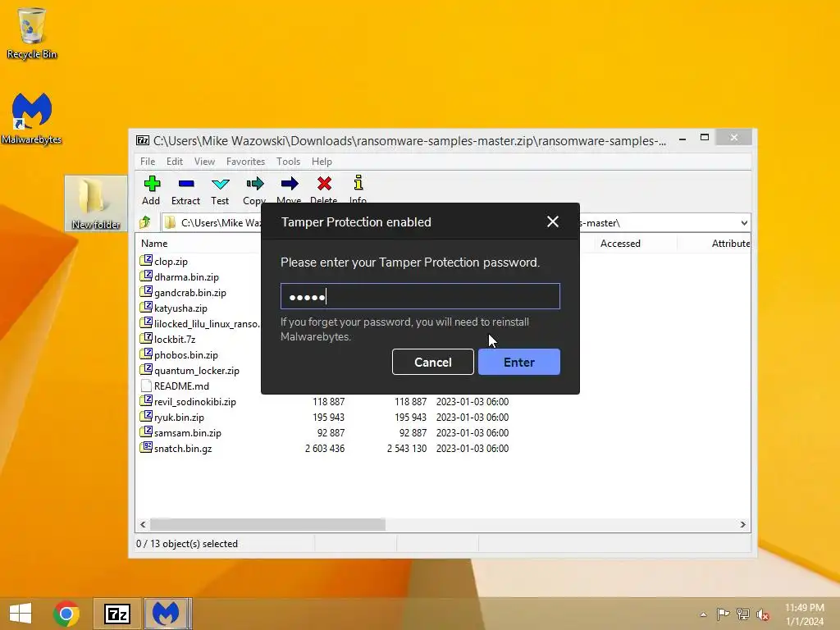Click the muted volume tray icon
Screen dimensions: 840x630
[762, 614]
